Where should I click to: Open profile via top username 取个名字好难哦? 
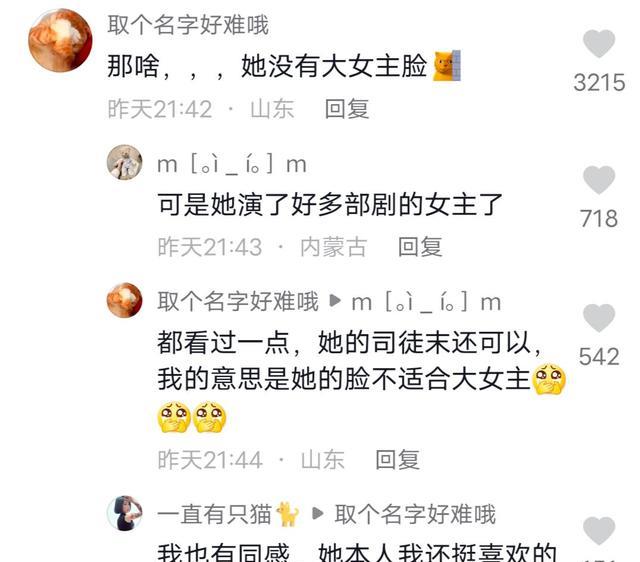[188, 25]
